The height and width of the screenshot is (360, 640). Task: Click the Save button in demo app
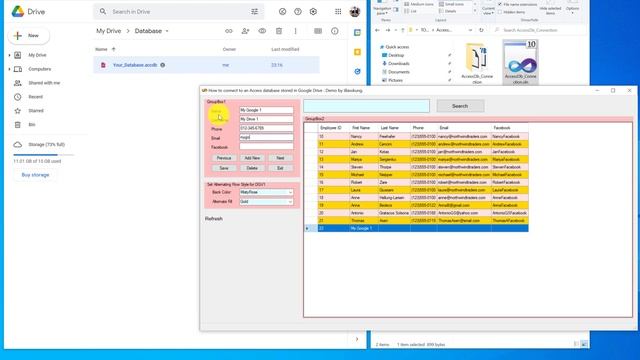tap(224, 168)
